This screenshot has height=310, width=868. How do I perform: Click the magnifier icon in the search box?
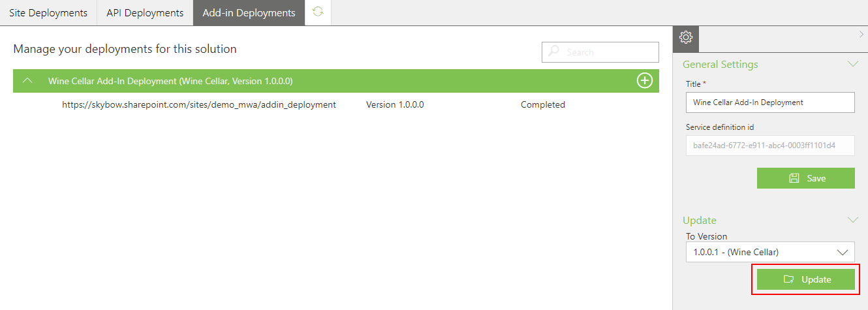tap(553, 52)
